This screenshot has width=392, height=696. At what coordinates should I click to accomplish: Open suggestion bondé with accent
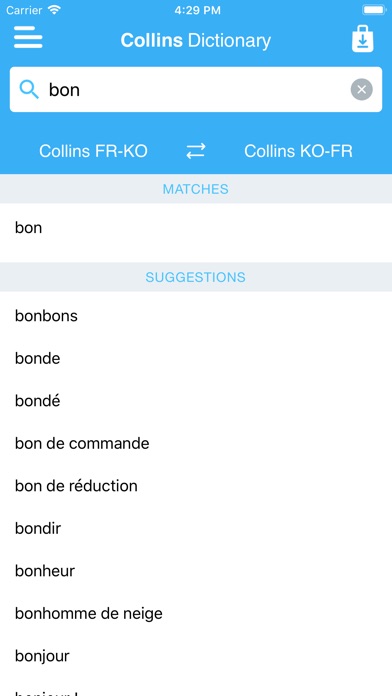coord(196,401)
